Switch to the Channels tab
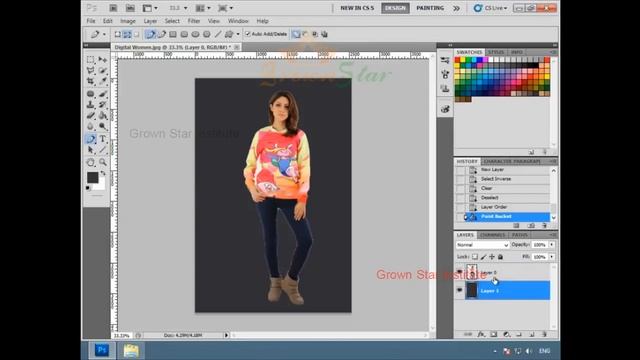The height and width of the screenshot is (360, 640). point(492,235)
